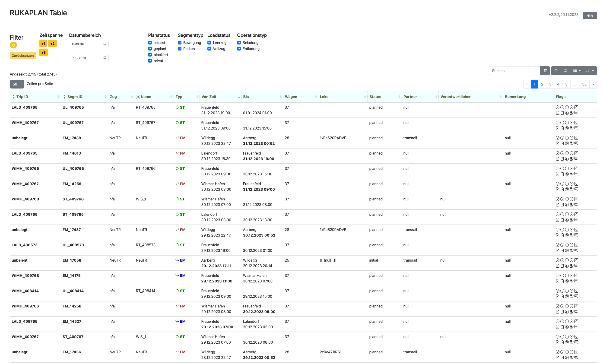Screen dimensions: 603x364
Task: Click the card view toggle icon
Action: [565, 71]
